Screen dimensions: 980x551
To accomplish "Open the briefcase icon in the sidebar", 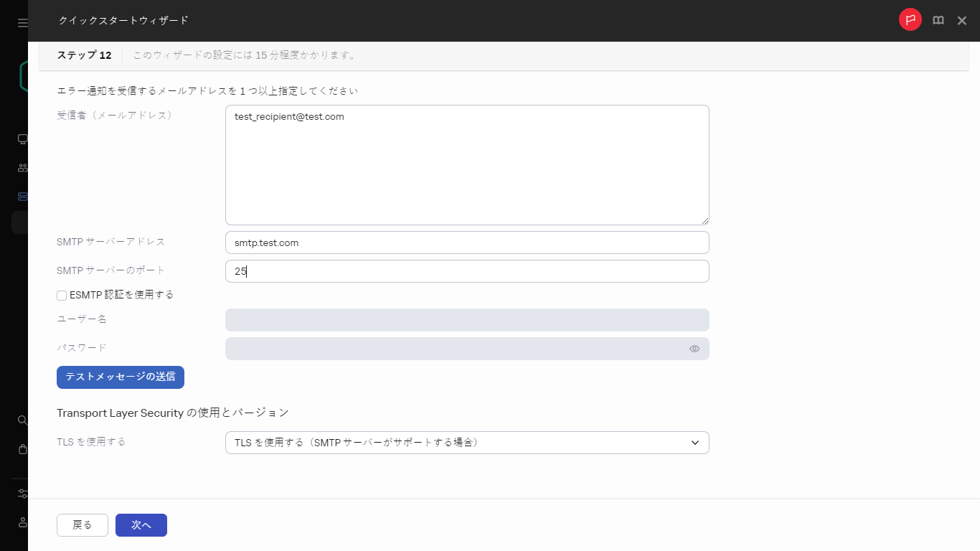I will [x=22, y=448].
